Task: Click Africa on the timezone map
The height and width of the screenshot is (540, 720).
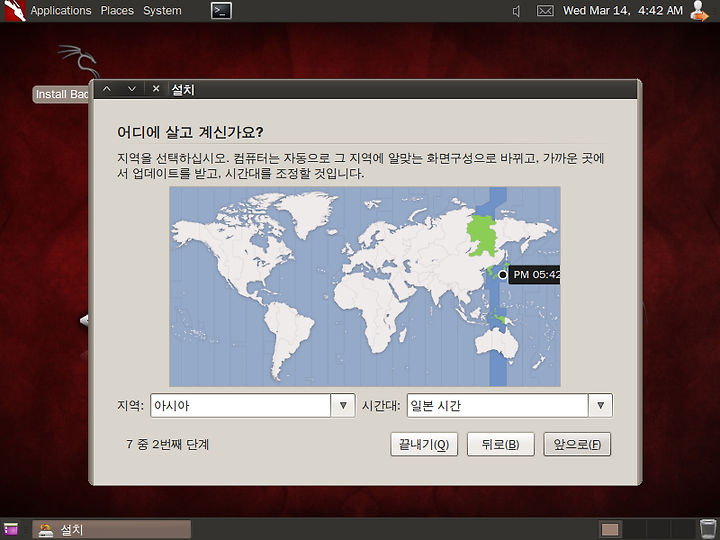Action: pos(372,308)
